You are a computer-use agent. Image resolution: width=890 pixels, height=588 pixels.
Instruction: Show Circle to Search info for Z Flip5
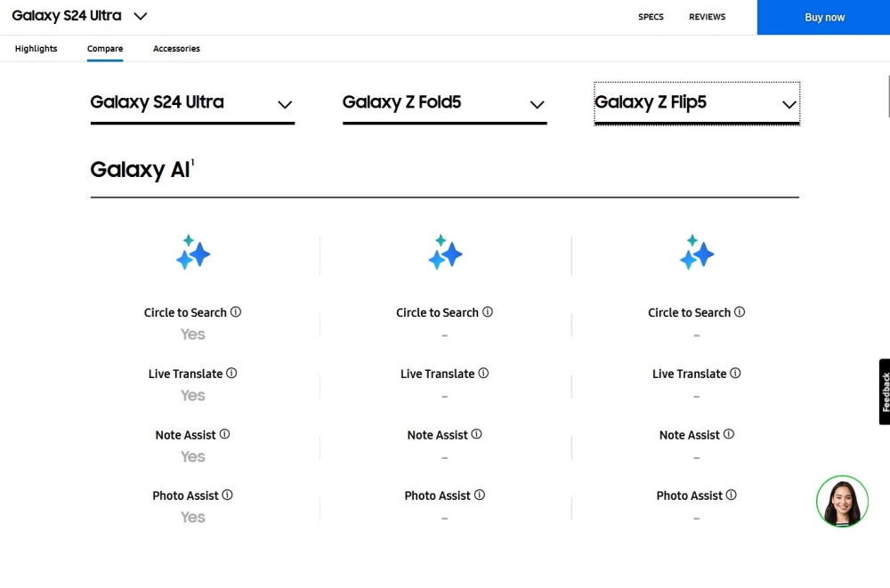point(740,312)
